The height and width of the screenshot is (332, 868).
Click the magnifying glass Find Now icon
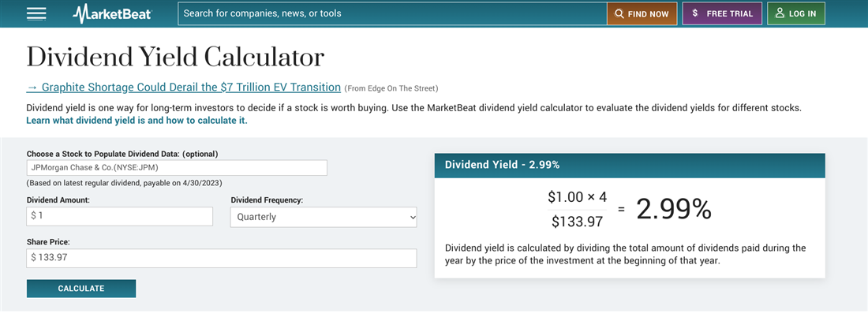[x=620, y=13]
